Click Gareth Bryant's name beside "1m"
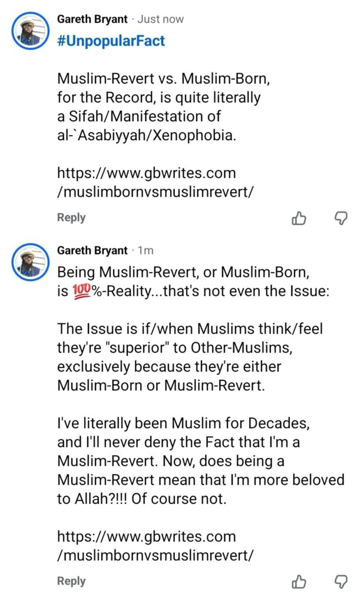Image resolution: width=364 pixels, height=603 pixels. [92, 250]
